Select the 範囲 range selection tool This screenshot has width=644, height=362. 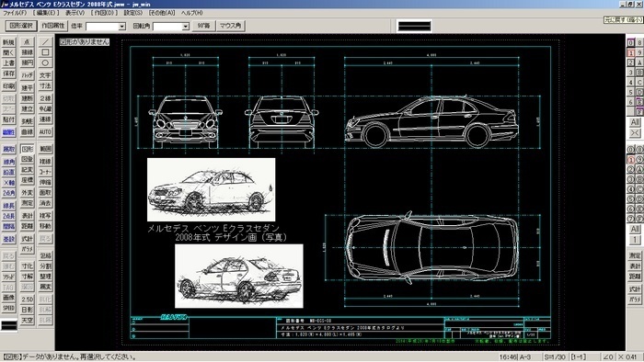click(45, 149)
